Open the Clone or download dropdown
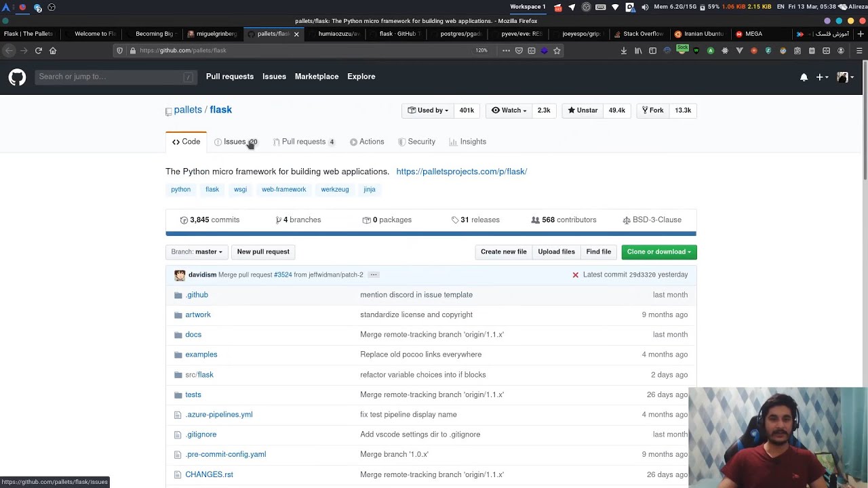 tap(659, 252)
